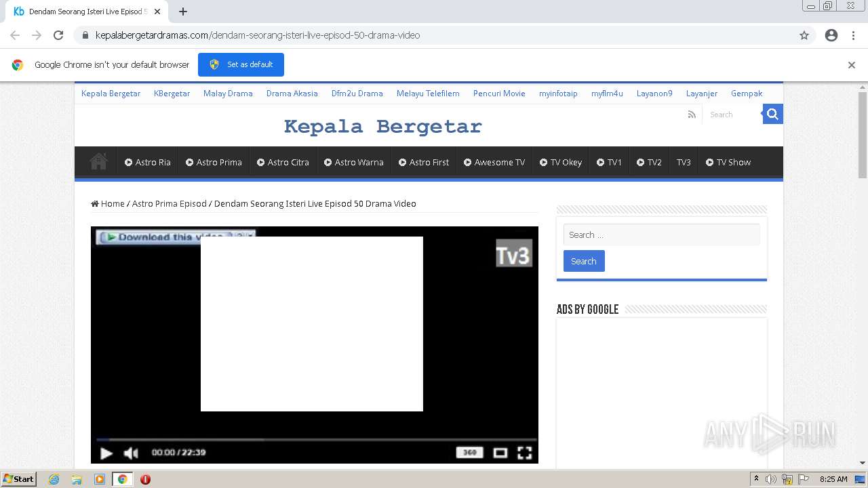Click the Chrome icon in the taskbar
Image resolution: width=868 pixels, height=488 pixels.
click(x=122, y=479)
